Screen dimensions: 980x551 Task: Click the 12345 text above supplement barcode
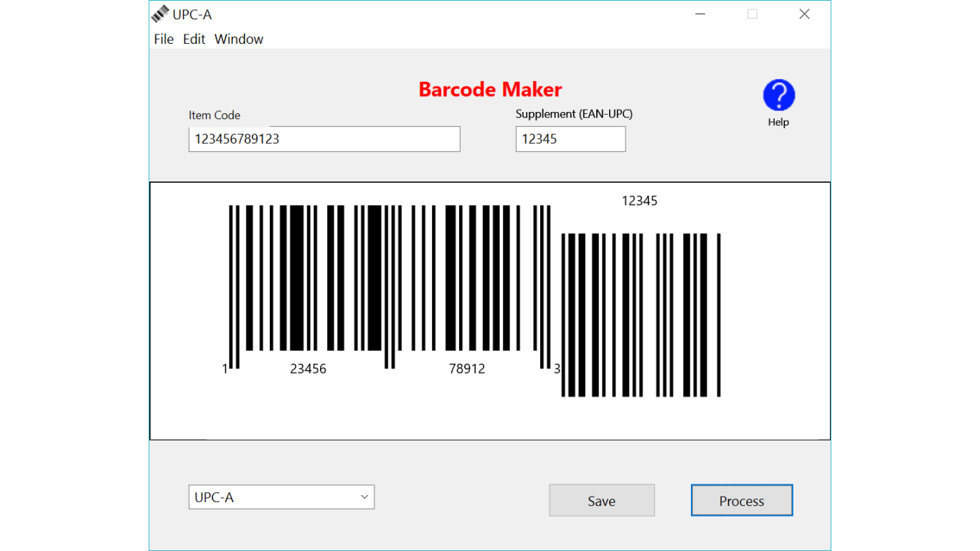tap(639, 201)
